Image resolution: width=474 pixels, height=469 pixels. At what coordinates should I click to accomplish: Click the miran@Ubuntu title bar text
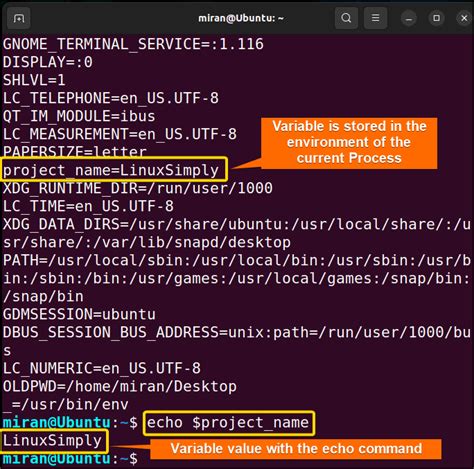(241, 18)
